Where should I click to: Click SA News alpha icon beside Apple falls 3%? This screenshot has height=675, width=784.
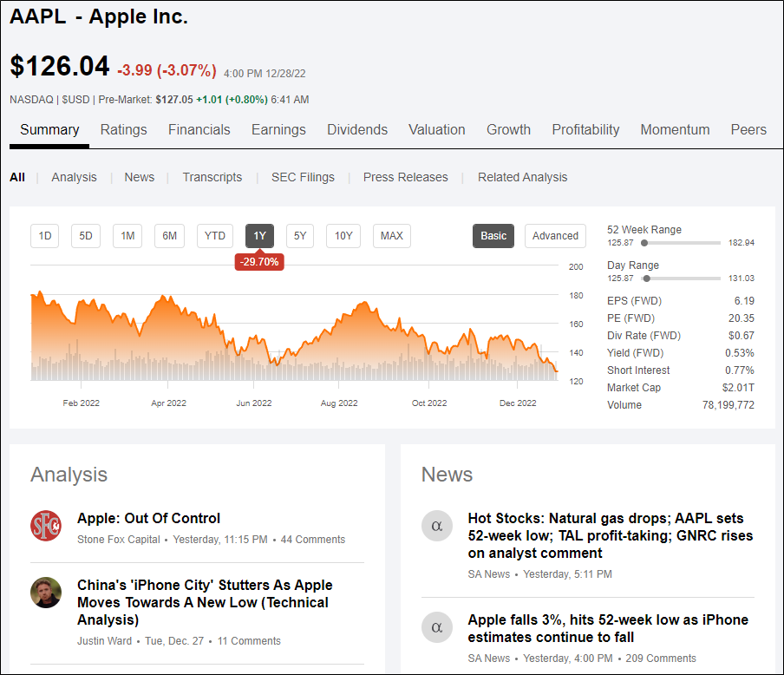tap(437, 627)
